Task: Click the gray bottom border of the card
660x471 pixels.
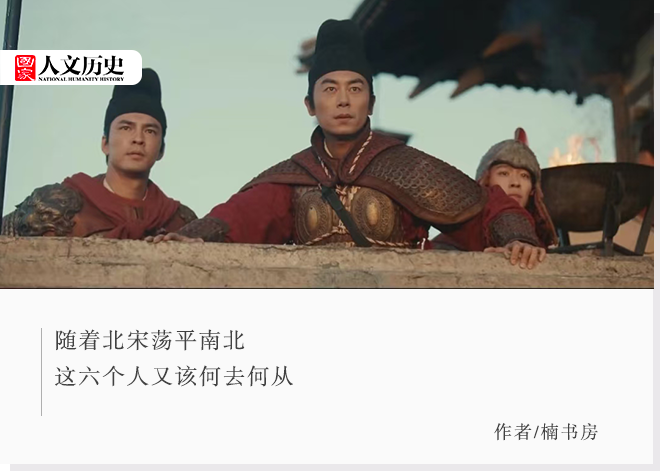Action: (333, 468)
